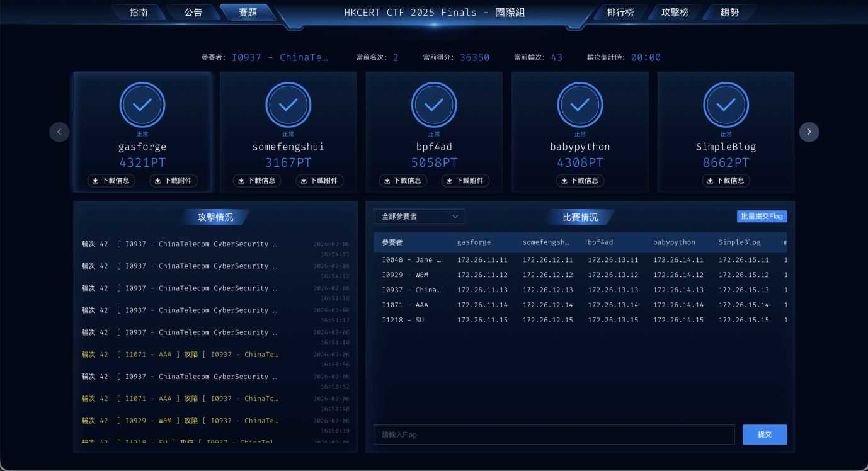Click the babypython checkmark status icon
This screenshot has height=471, width=868.
tap(580, 105)
